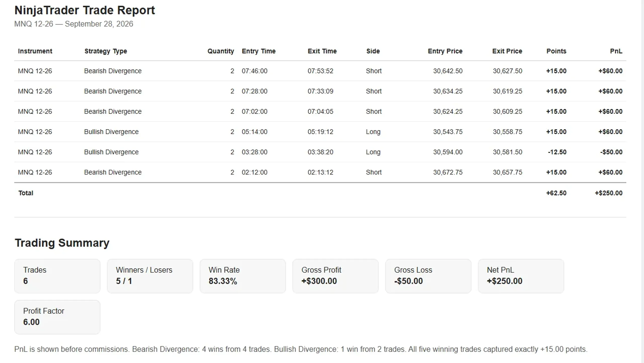Click the Entry Time column header
644x363 pixels.
coord(259,51)
